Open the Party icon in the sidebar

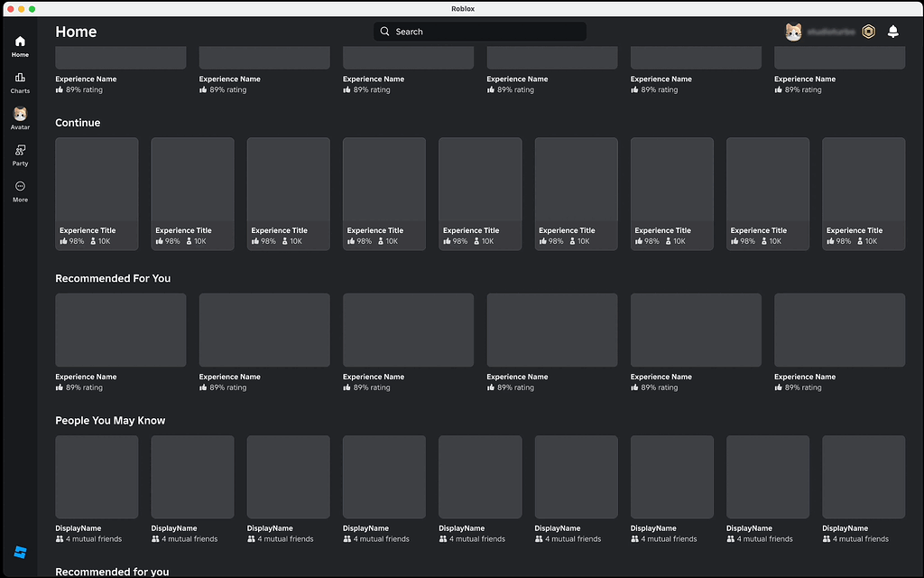(x=19, y=154)
